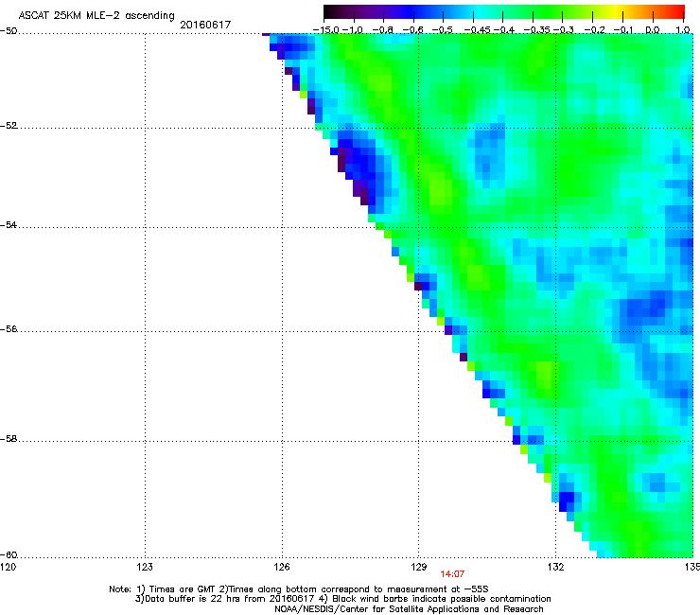The height and width of the screenshot is (615, 700).
Task: Click the 'Times are GMT' note line
Action: pyautogui.click(x=299, y=589)
